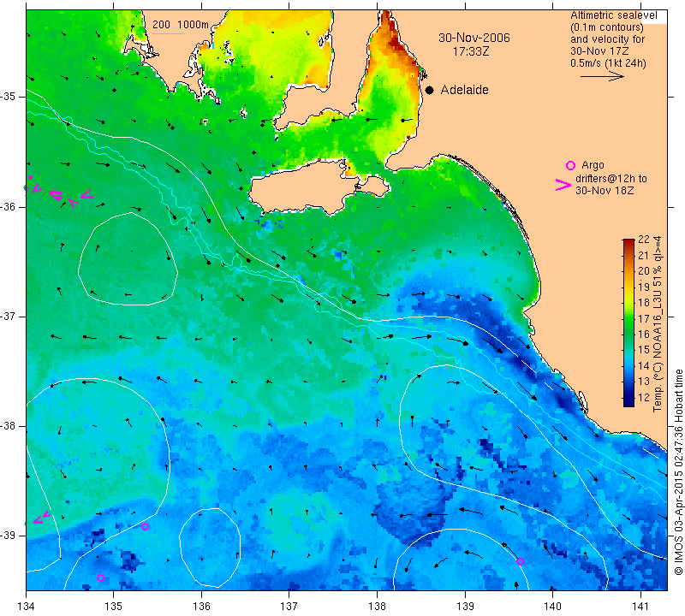Click color bar tick label 12
685x616 pixels.
pos(644,398)
